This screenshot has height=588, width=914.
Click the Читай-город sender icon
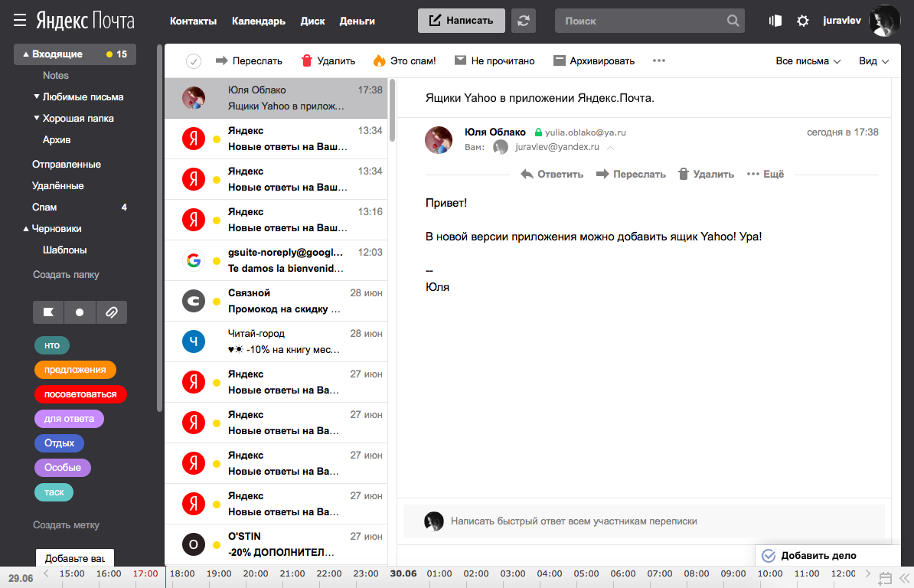[x=194, y=341]
